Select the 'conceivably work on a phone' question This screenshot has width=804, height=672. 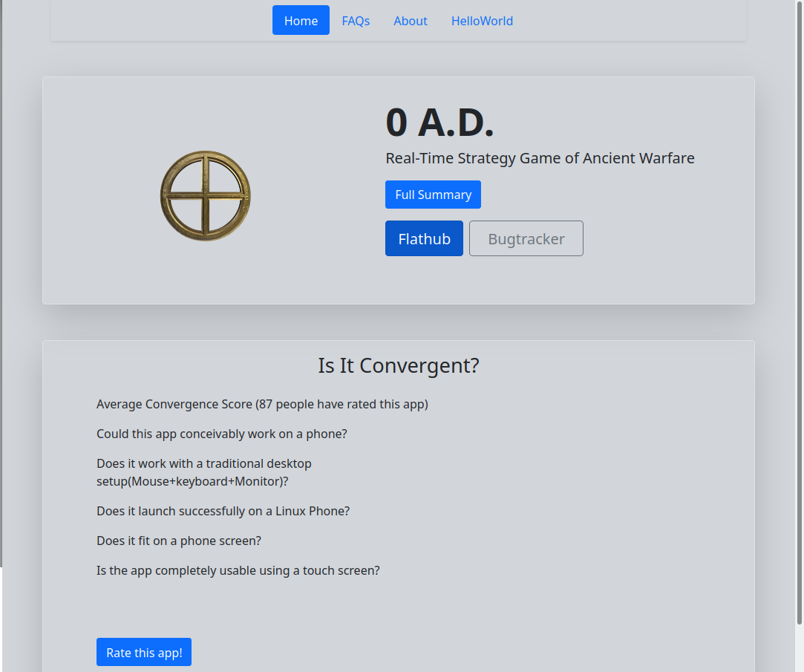[221, 434]
